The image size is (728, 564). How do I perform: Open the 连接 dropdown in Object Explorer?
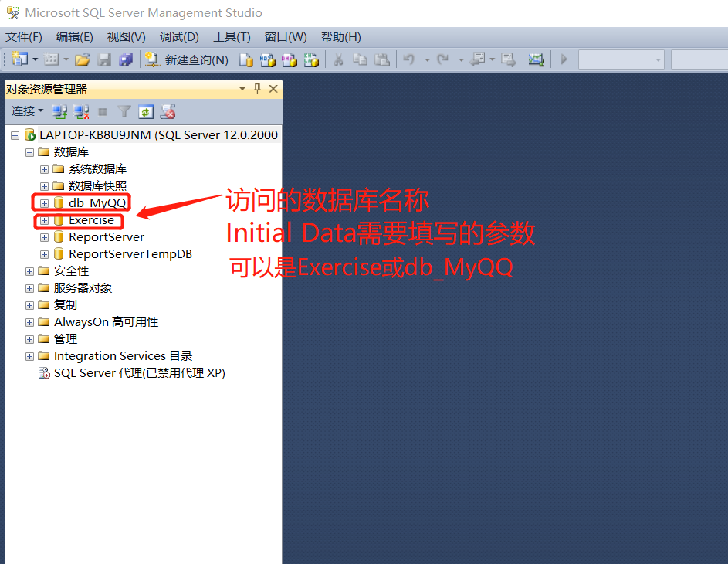(x=27, y=111)
